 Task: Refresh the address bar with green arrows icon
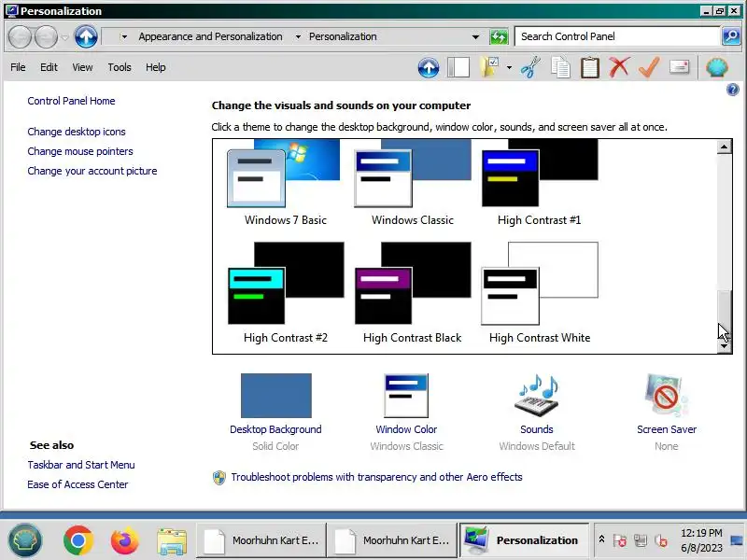tap(499, 36)
